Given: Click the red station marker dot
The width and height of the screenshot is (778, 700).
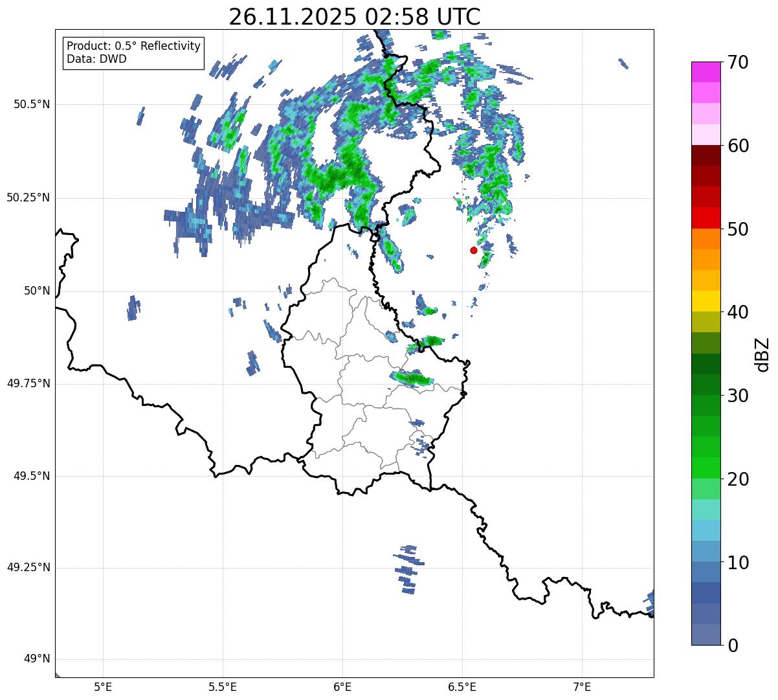Looking at the screenshot, I should (474, 250).
